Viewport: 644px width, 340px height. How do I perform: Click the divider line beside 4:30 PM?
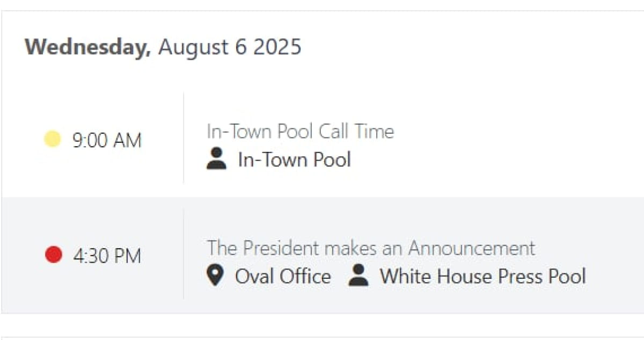click(x=184, y=254)
